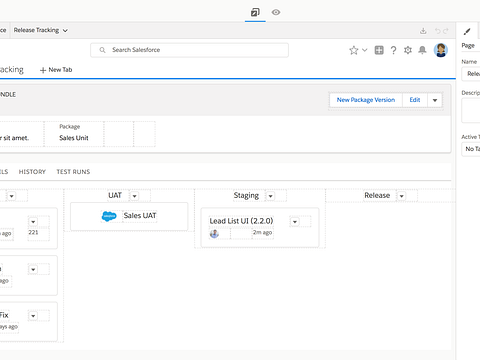Toggle the preview eye icon

(x=276, y=12)
